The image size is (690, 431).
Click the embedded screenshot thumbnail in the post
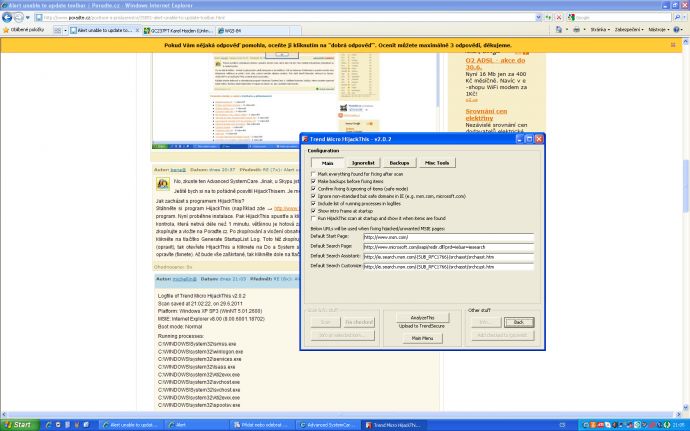click(x=295, y=100)
